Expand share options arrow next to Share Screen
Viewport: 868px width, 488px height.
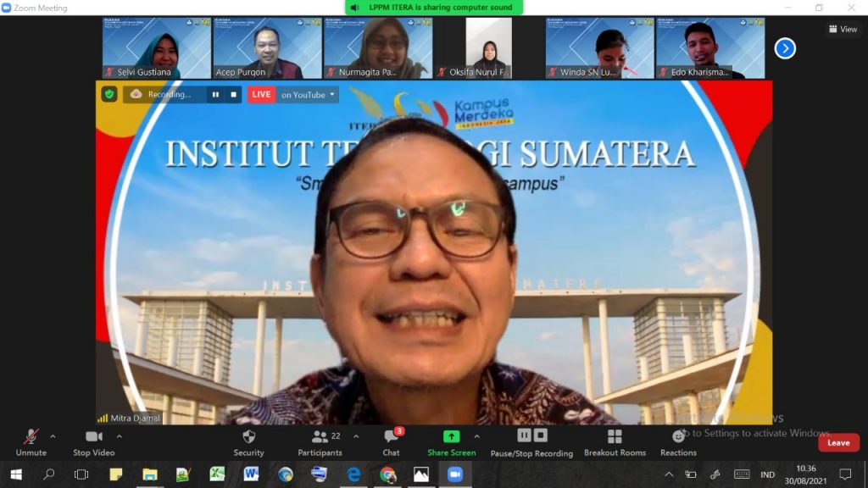pos(476,436)
